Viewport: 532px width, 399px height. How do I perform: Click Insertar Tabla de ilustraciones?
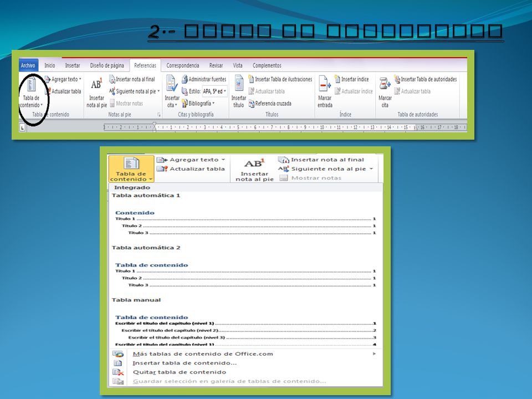[x=280, y=79]
